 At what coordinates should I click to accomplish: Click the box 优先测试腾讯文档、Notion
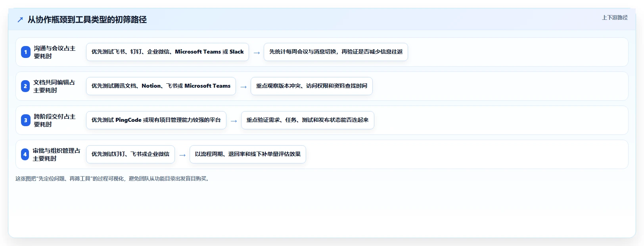click(x=161, y=86)
